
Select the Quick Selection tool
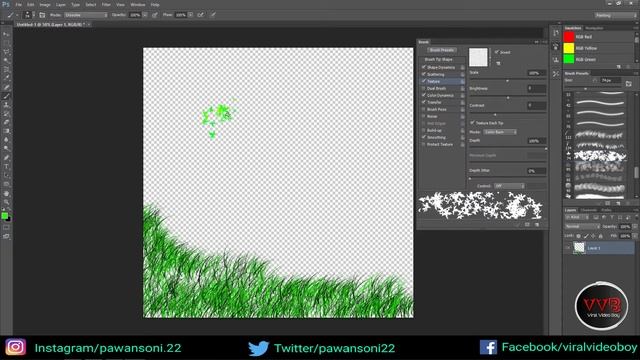[x=6, y=61]
